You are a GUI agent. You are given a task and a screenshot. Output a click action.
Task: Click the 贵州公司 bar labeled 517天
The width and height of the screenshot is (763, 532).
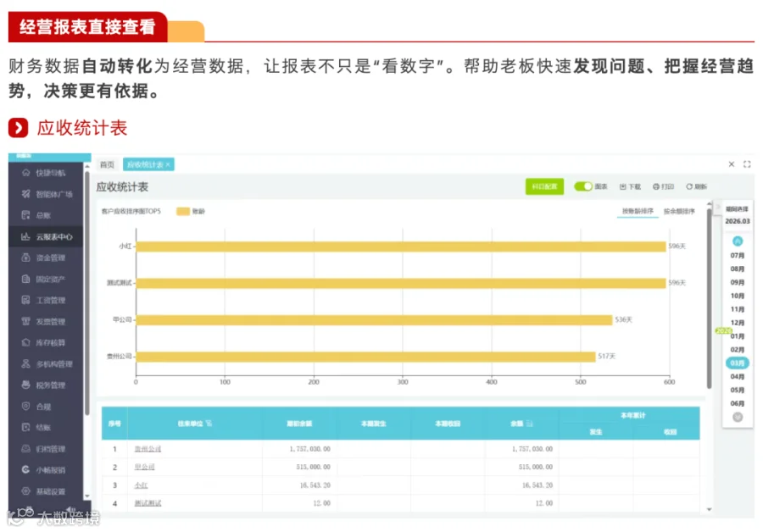coord(365,357)
